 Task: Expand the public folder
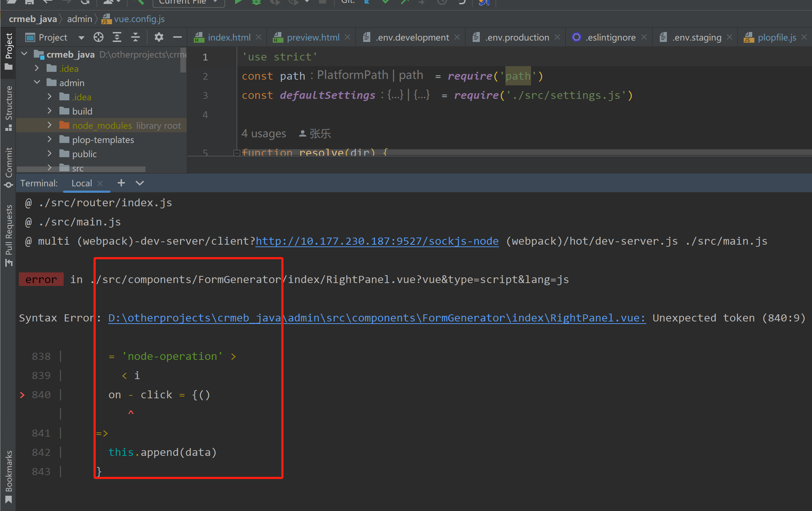tap(50, 154)
